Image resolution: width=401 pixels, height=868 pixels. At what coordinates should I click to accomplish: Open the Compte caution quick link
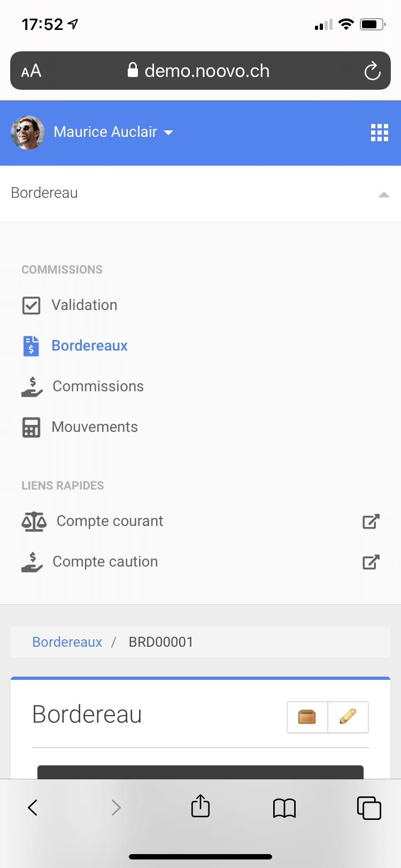tap(105, 562)
